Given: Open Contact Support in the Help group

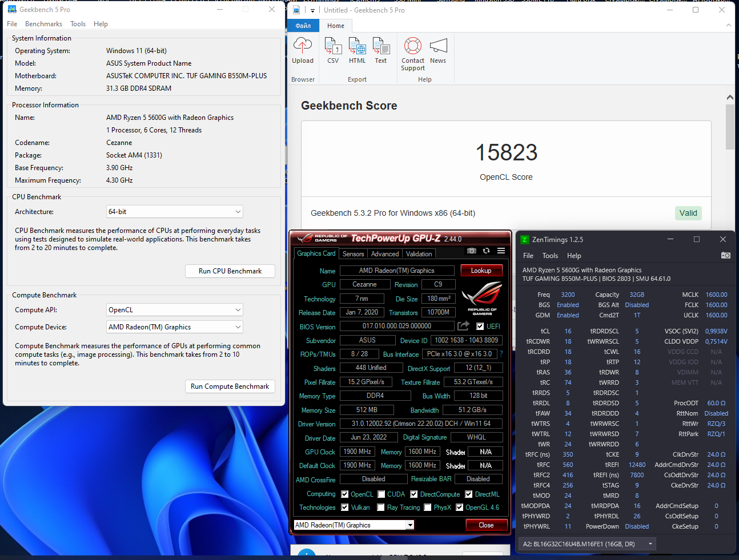Looking at the screenshot, I should click(x=413, y=54).
